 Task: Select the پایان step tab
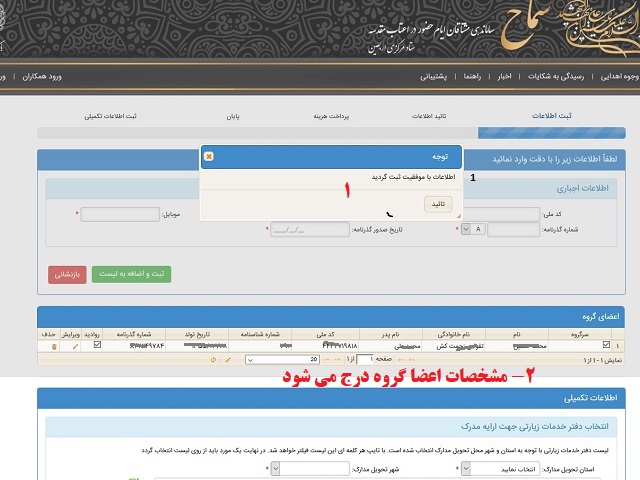click(233, 116)
